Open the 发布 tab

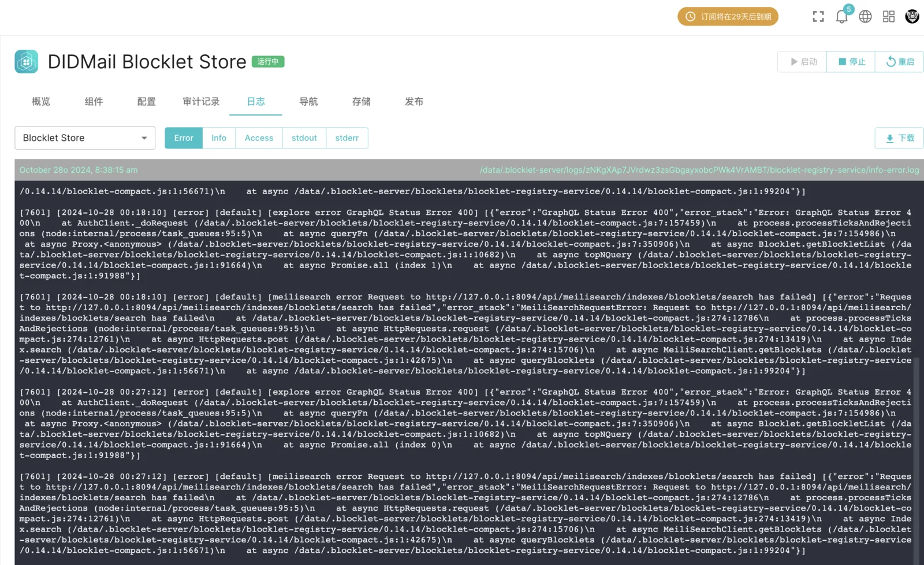[413, 102]
